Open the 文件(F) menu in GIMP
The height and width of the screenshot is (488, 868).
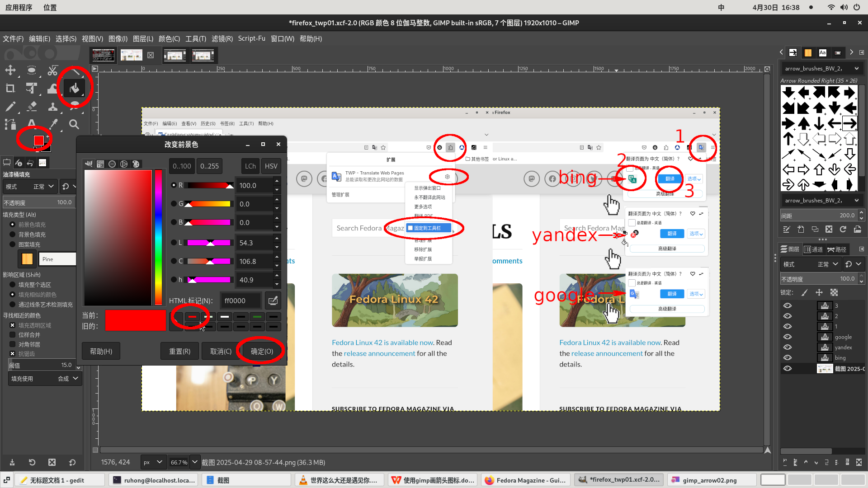pyautogui.click(x=13, y=39)
